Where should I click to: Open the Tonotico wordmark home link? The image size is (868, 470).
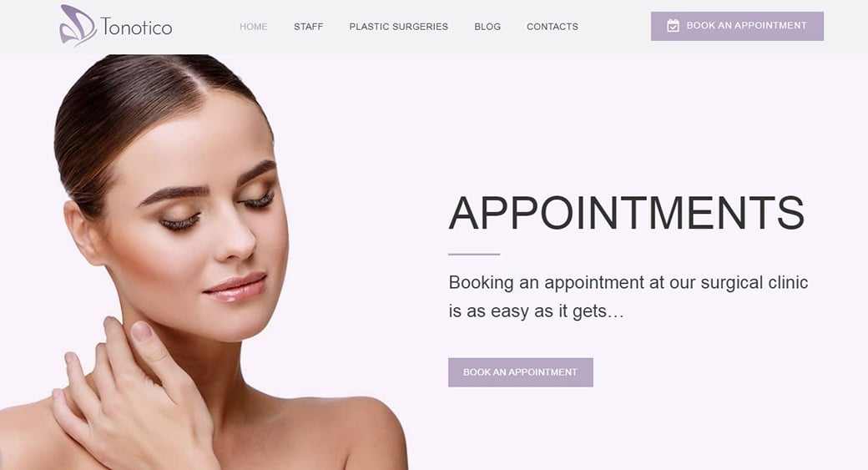point(136,27)
